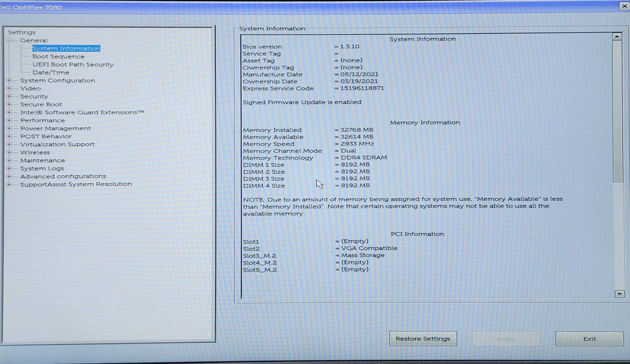Click the DDR4 SDRAM technology value
This screenshot has height=364, width=630.
[x=364, y=158]
